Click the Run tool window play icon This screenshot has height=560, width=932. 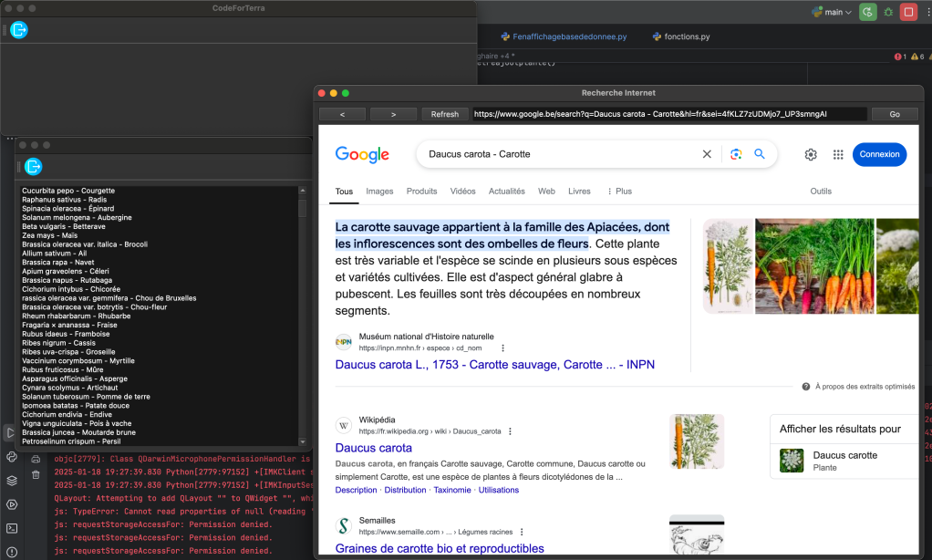point(9,433)
